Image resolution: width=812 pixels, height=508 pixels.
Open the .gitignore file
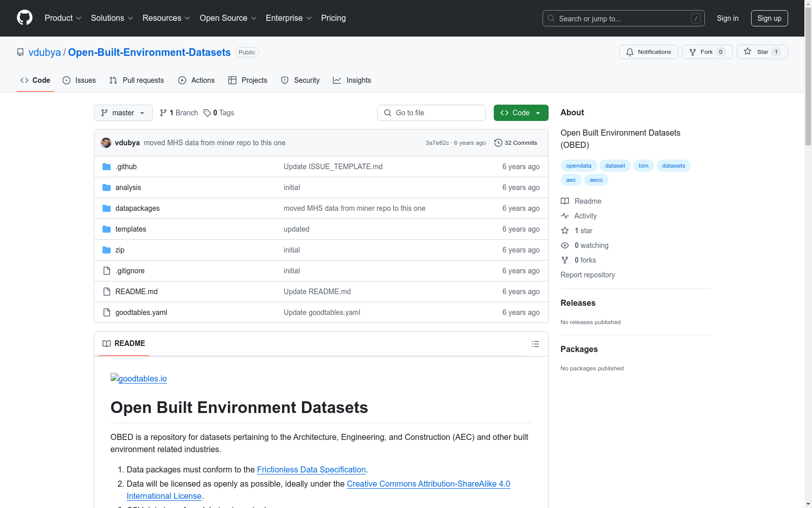pyautogui.click(x=130, y=271)
